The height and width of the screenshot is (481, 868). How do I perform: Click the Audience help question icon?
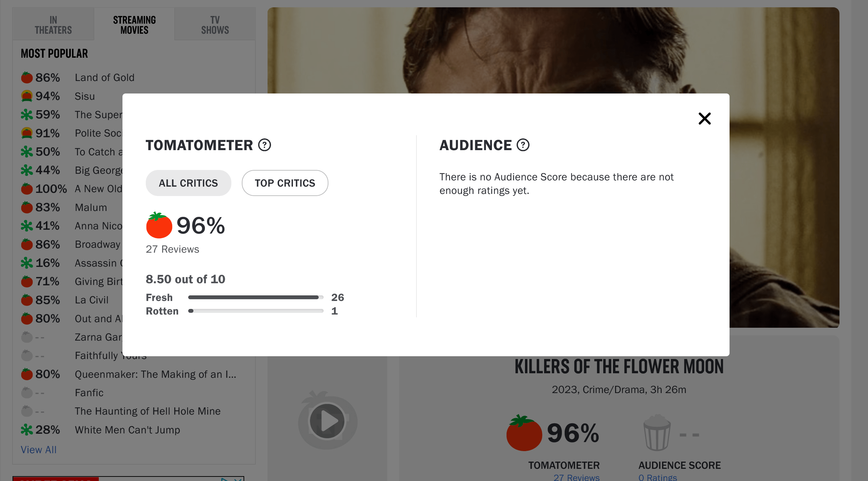tap(523, 145)
